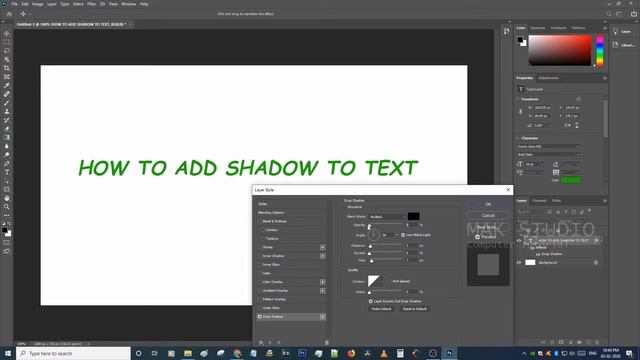Enable the Inner Shadow checkbox

click(260, 256)
